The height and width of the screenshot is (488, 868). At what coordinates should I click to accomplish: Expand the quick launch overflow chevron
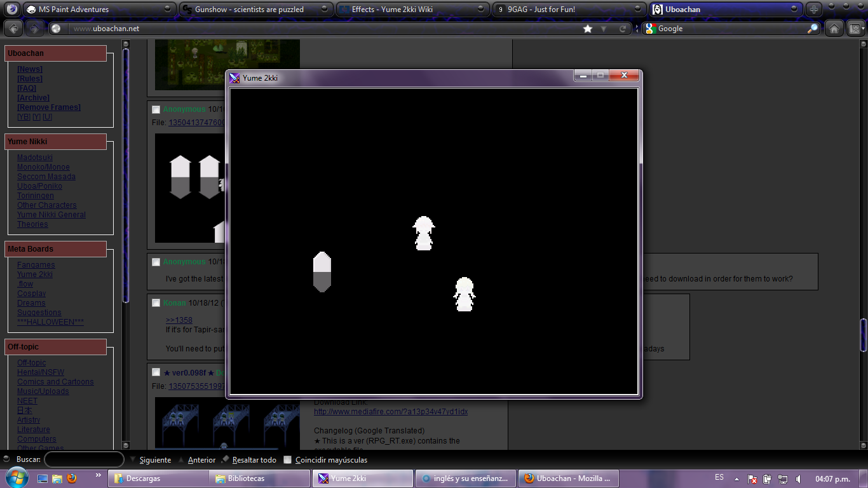[x=98, y=475]
